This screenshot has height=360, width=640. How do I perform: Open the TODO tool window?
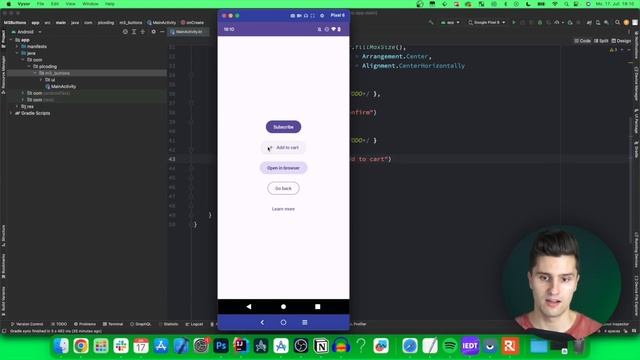click(59, 324)
